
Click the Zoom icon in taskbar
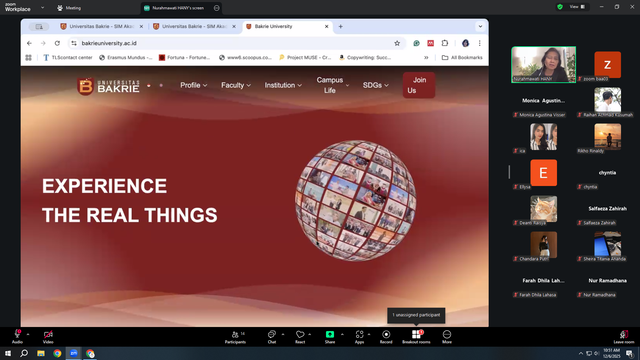pos(74,353)
